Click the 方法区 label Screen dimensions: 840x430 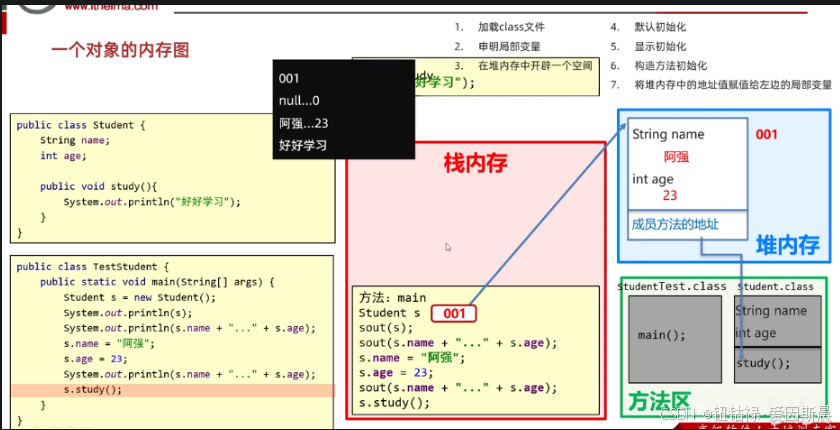(x=659, y=403)
